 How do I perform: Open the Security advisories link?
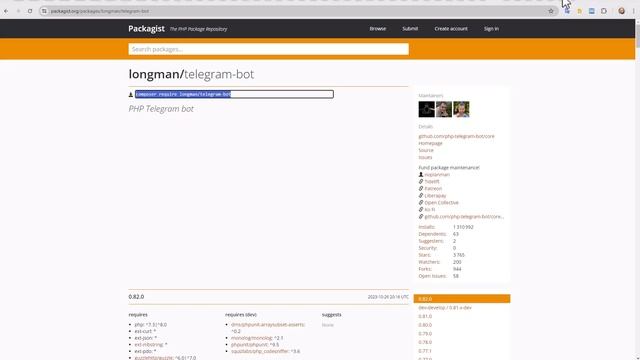pos(428,248)
